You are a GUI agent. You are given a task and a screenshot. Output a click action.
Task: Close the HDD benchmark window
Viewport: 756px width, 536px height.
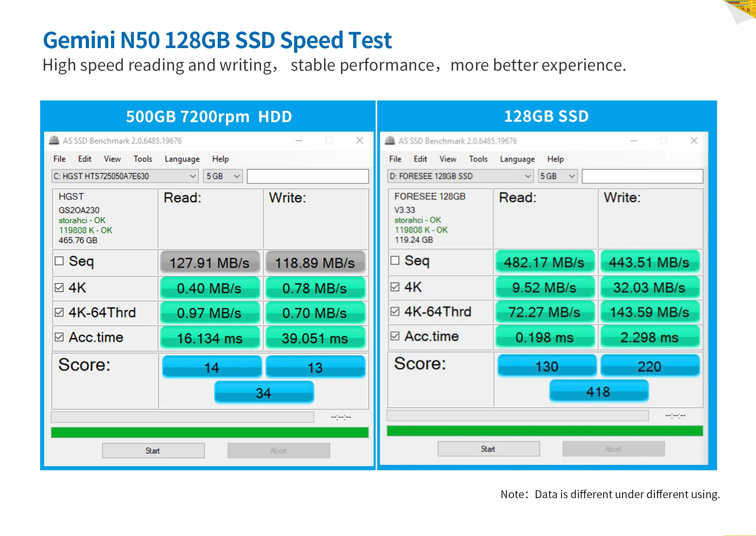359,141
